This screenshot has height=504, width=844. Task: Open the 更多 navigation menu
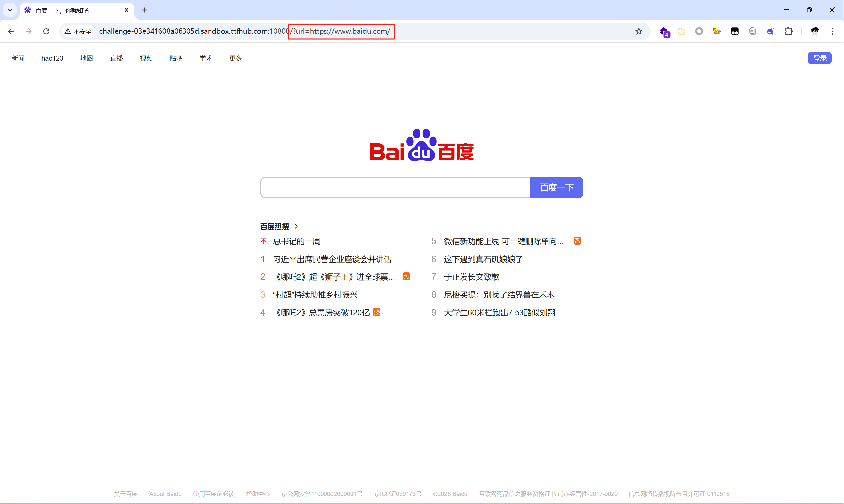[235, 58]
